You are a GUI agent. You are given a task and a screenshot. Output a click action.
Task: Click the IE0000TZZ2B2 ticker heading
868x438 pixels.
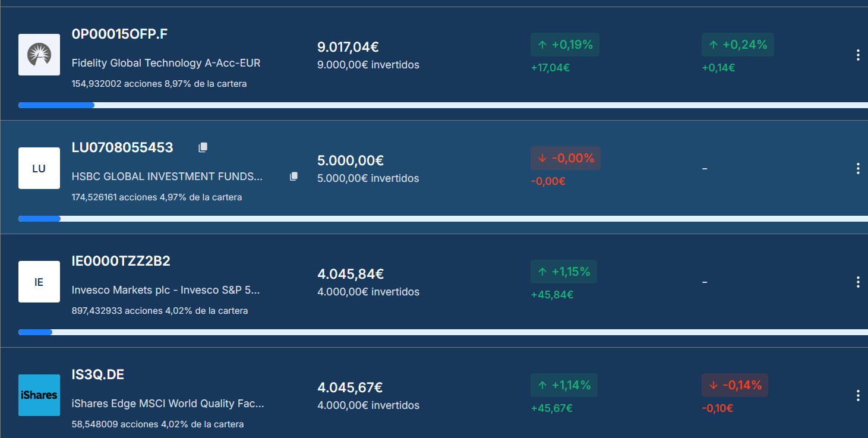pyautogui.click(x=121, y=261)
